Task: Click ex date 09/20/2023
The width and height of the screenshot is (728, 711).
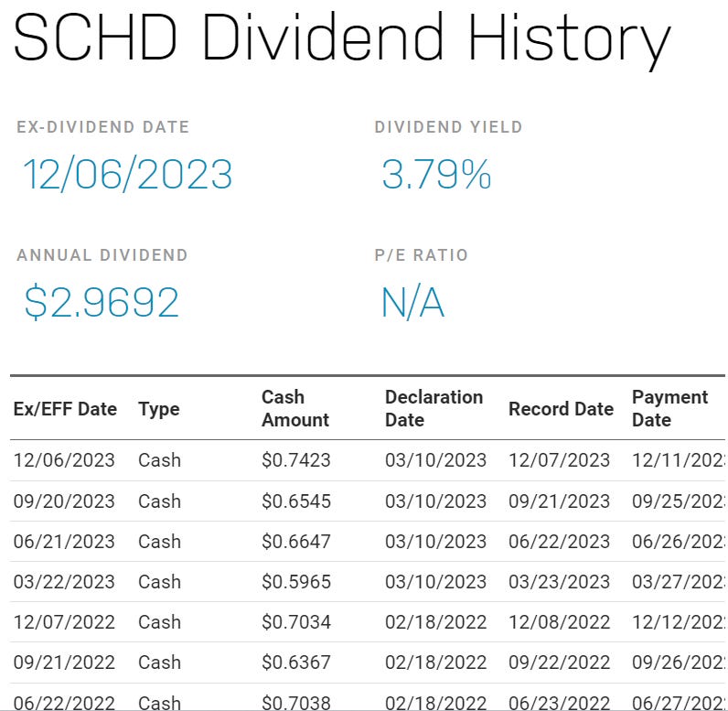Action: [x=64, y=501]
